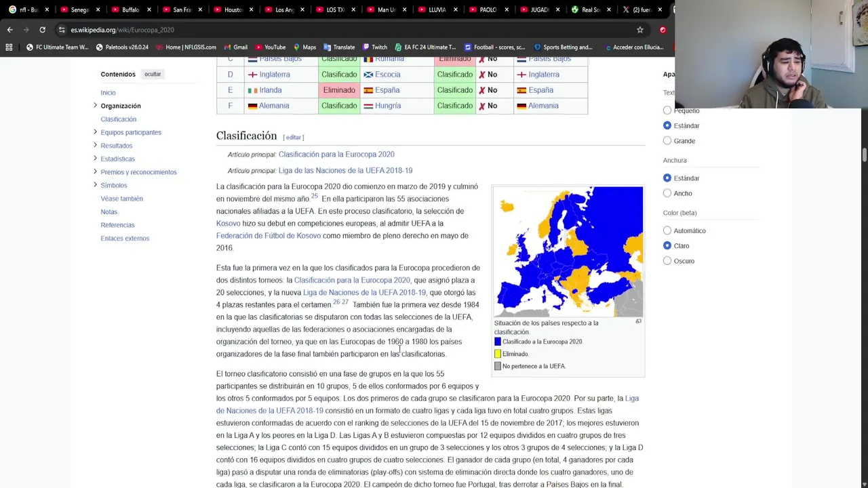
Task: Open the Europe qualification map image
Action: (x=568, y=252)
